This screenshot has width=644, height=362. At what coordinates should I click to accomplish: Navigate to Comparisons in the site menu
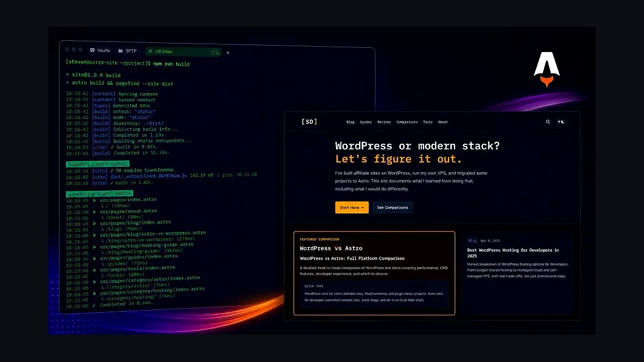(407, 122)
